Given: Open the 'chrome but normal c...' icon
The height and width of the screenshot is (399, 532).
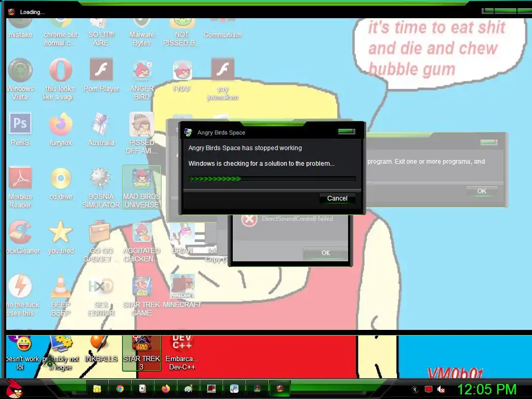Looking at the screenshot, I should pyautogui.click(x=60, y=33).
